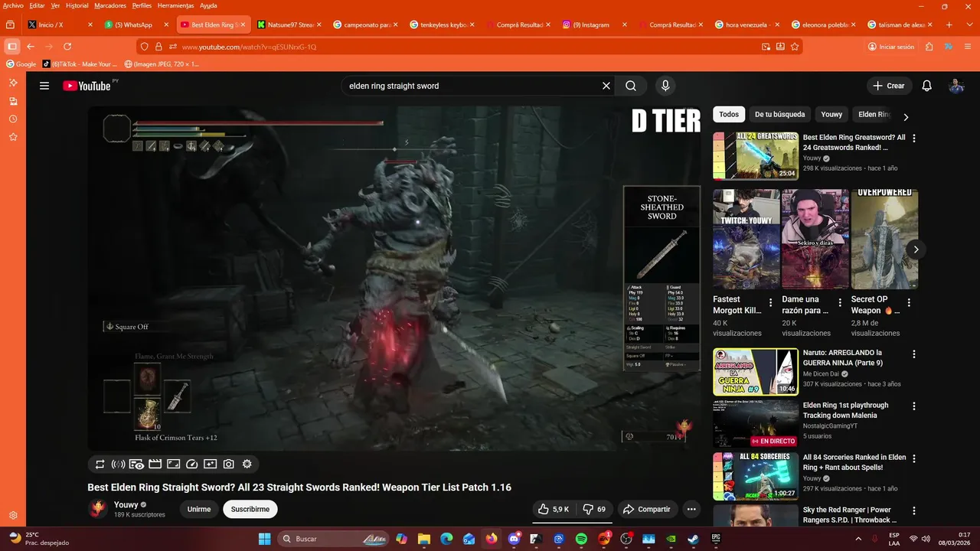Dislike the video showing 69
This screenshot has height=551, width=980.
594,509
